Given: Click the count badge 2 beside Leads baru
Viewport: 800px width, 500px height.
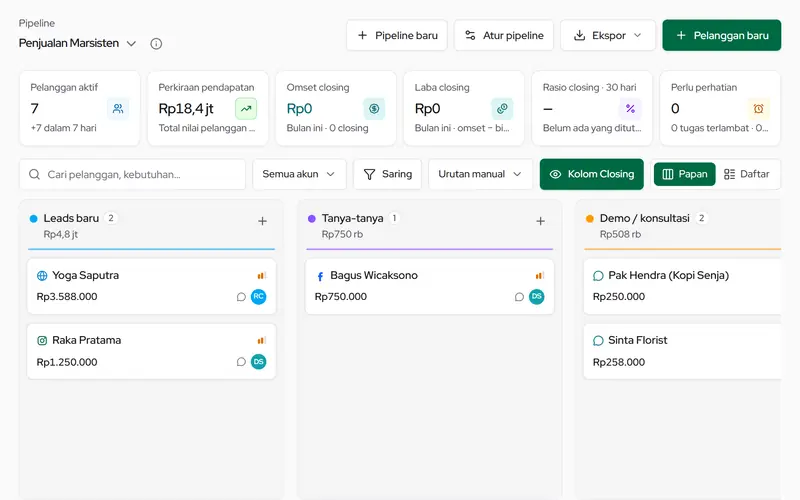Looking at the screenshot, I should [x=111, y=218].
